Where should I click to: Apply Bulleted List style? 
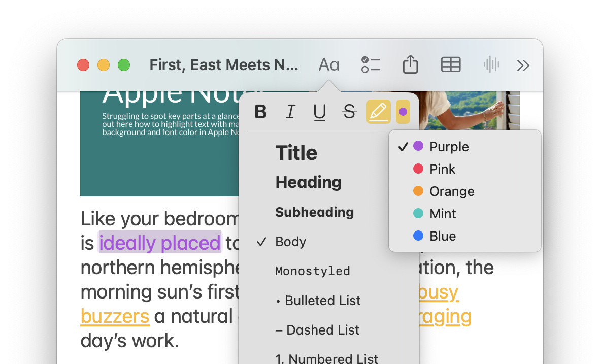click(318, 301)
